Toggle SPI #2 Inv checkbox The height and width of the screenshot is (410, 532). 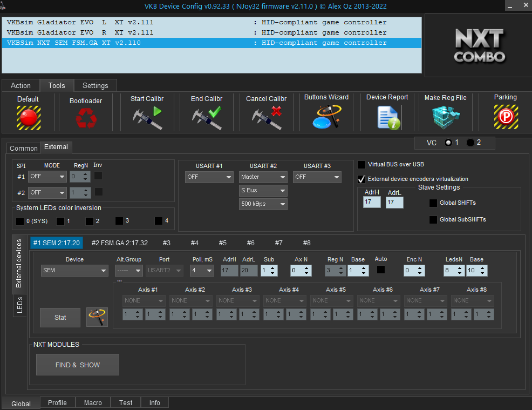coord(98,192)
